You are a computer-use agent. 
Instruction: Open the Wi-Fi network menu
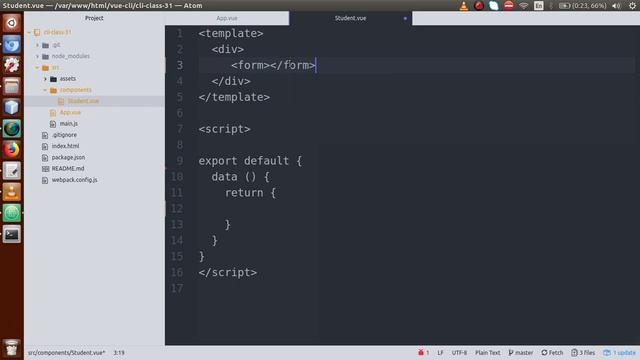[524, 6]
